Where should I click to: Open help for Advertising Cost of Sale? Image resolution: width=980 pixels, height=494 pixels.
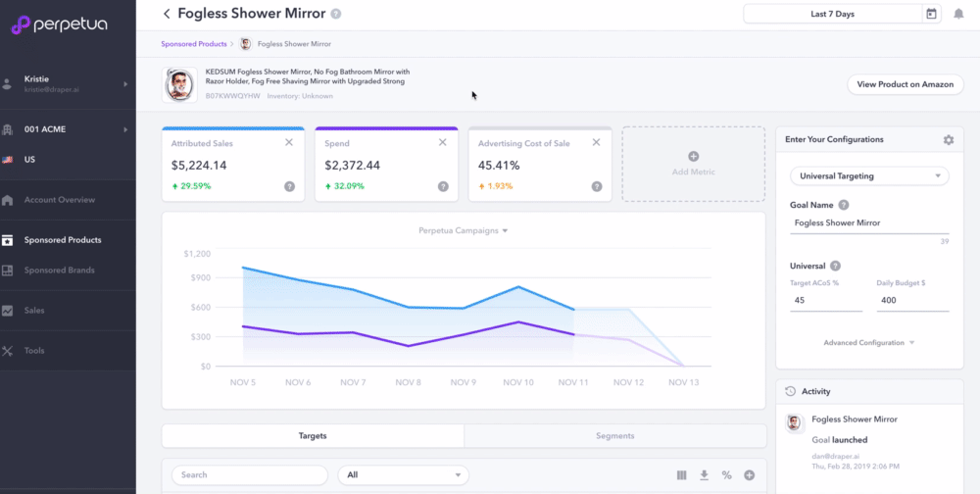tap(597, 186)
